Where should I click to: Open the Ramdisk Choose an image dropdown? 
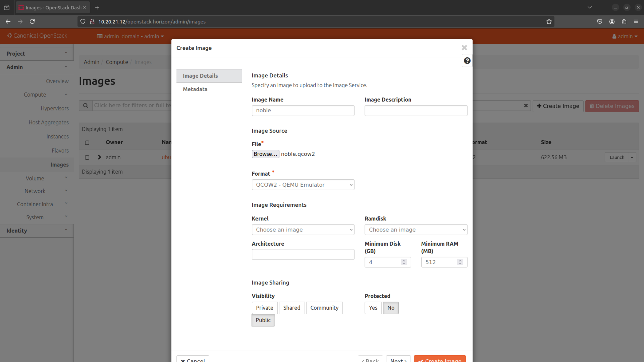click(x=416, y=230)
